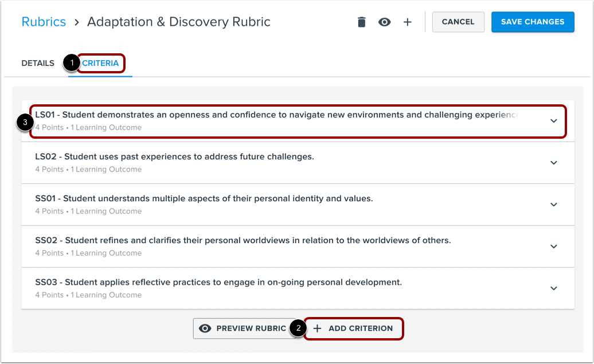Switch to the CRITERIA tab

point(100,63)
